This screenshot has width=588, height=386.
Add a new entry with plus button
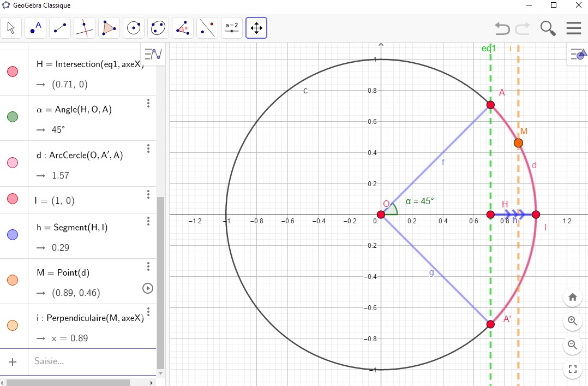coord(13,361)
